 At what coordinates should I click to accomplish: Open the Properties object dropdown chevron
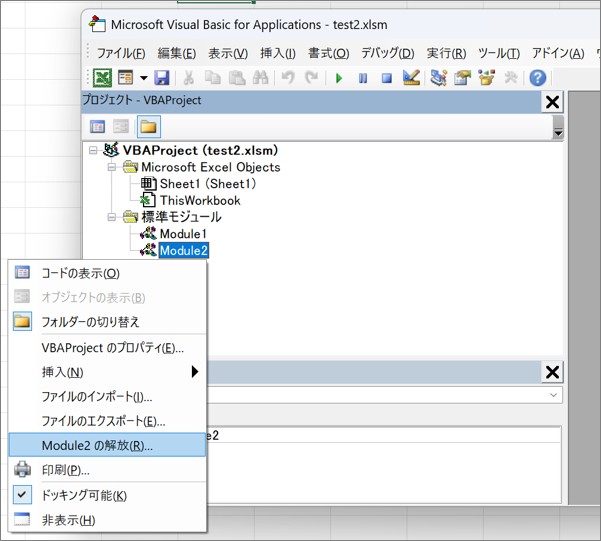(553, 395)
